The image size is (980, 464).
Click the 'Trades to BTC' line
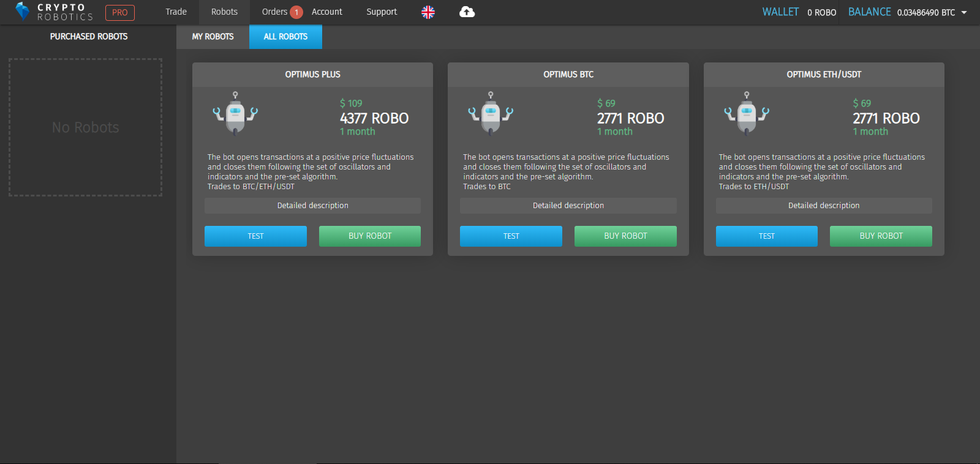pos(487,187)
